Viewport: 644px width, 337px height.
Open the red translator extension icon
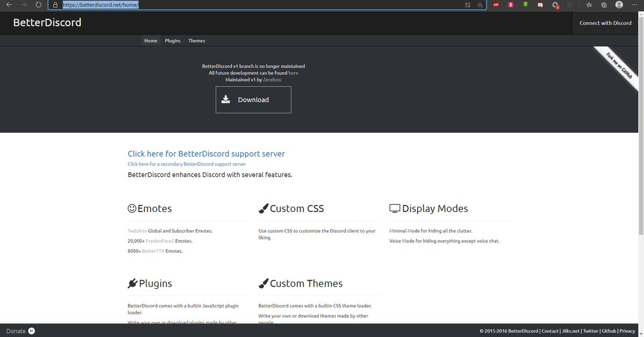(x=540, y=5)
